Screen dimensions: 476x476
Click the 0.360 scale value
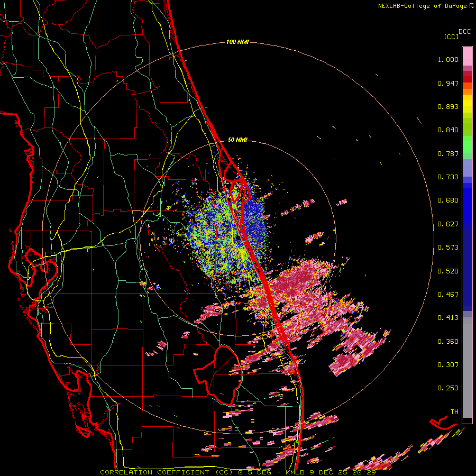click(448, 342)
